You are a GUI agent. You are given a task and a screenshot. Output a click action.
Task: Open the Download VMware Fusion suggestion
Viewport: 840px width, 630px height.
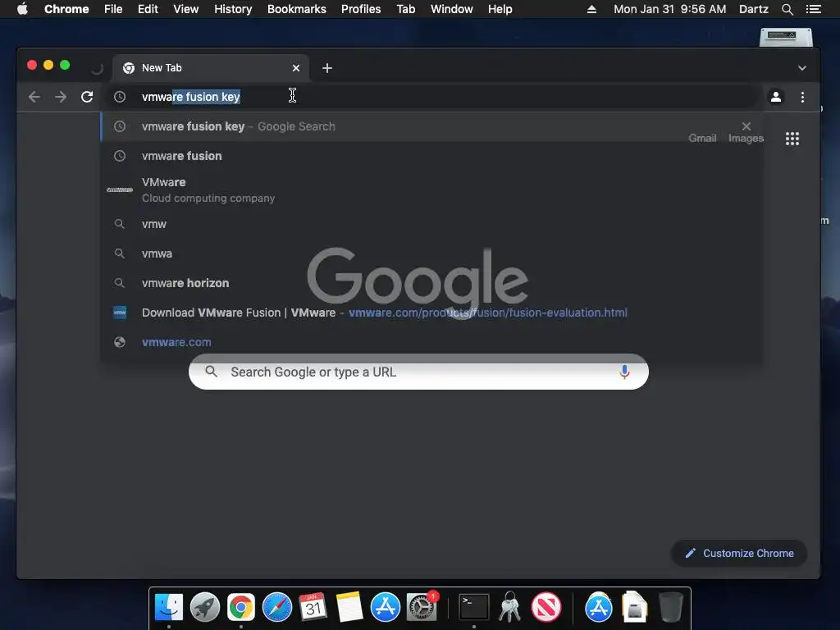[431, 313]
